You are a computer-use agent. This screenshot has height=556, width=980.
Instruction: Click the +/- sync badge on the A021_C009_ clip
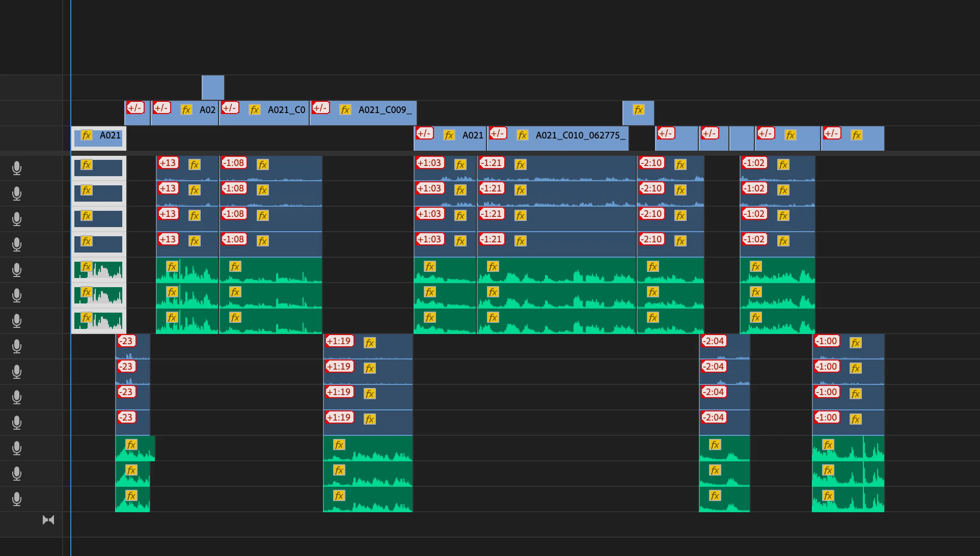click(321, 108)
